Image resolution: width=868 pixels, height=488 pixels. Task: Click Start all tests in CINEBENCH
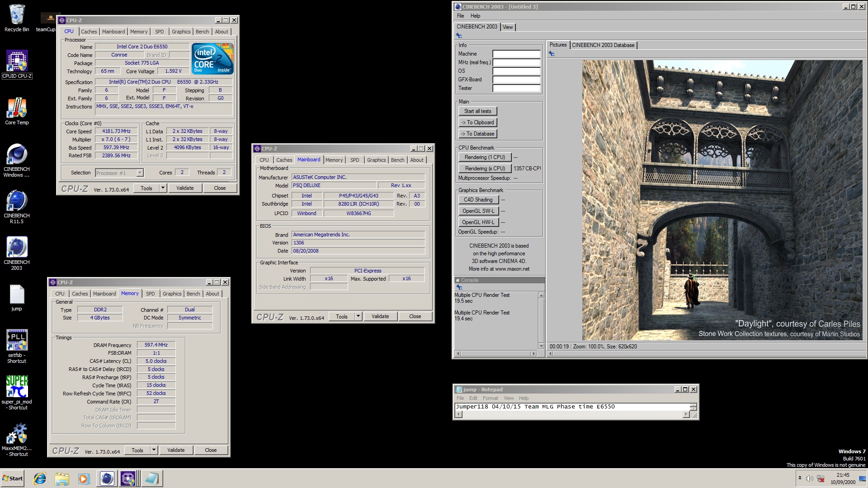coord(477,111)
